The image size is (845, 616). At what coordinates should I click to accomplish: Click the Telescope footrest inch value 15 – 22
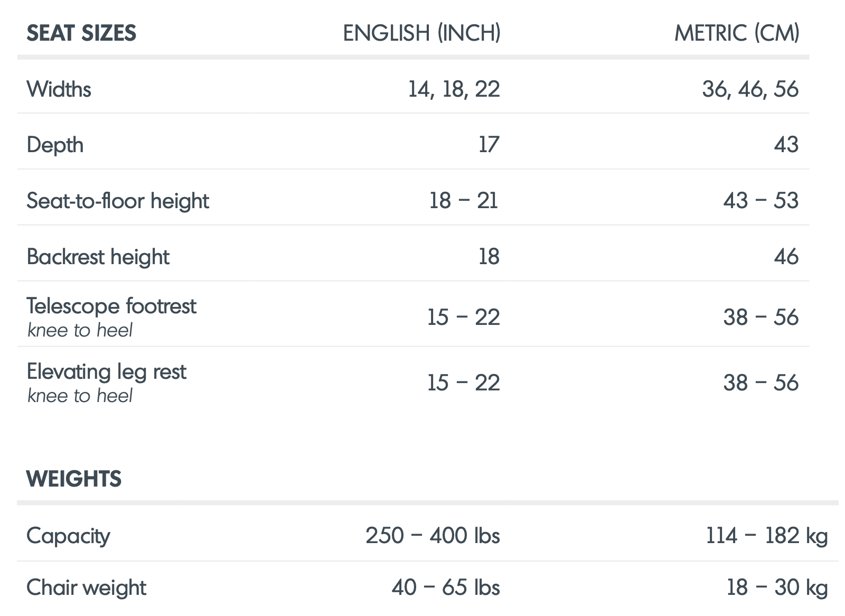point(463,318)
